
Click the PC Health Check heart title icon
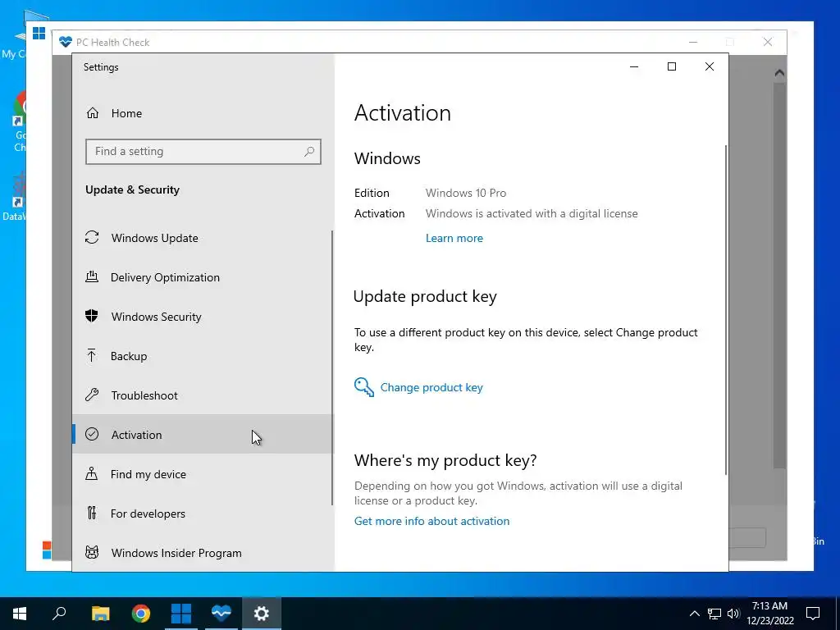click(x=66, y=42)
